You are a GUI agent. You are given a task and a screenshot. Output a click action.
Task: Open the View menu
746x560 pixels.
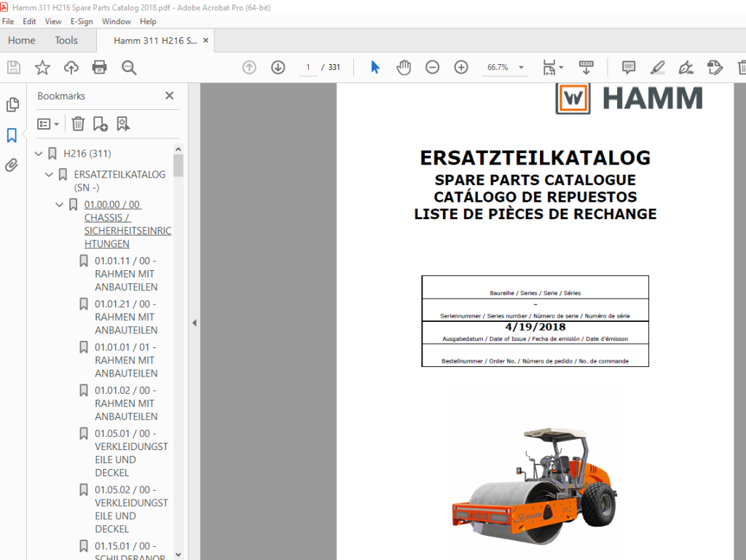pyautogui.click(x=52, y=21)
